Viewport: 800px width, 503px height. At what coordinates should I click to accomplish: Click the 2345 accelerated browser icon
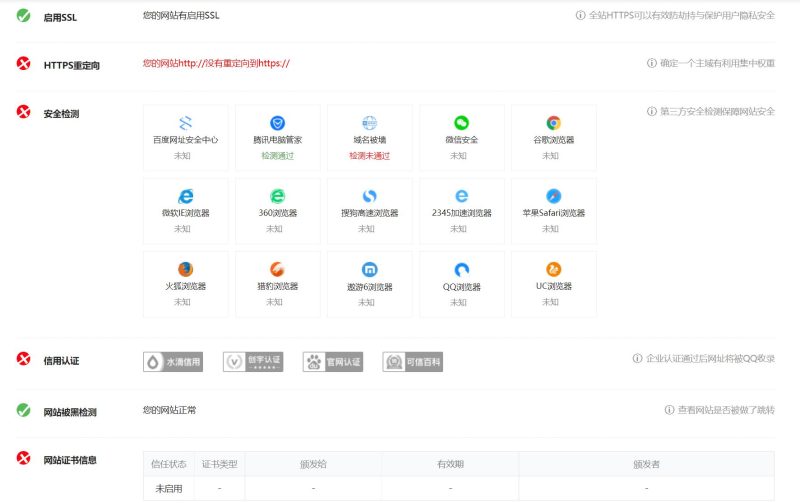point(461,196)
